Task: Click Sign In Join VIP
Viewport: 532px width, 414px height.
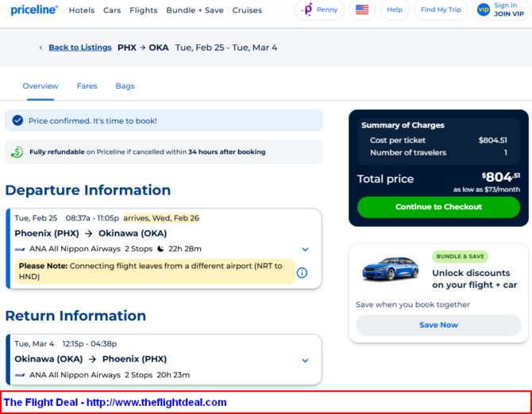Action: point(502,10)
